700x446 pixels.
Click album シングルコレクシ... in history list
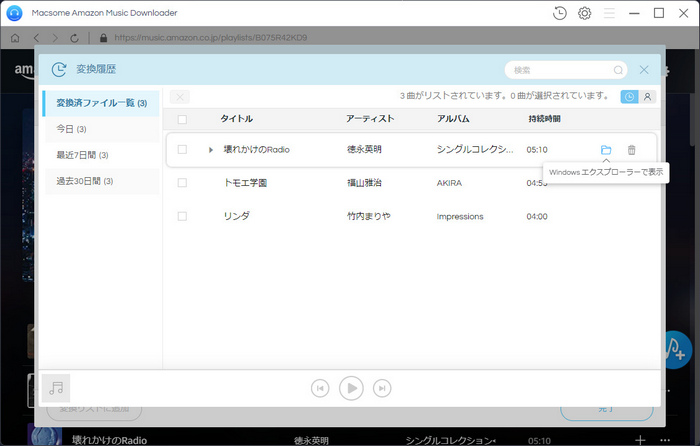point(475,150)
